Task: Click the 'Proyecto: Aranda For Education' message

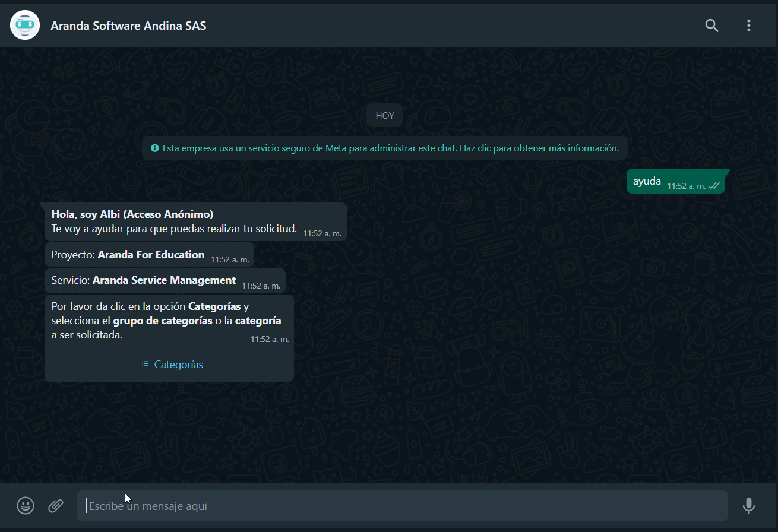Action: tap(149, 255)
